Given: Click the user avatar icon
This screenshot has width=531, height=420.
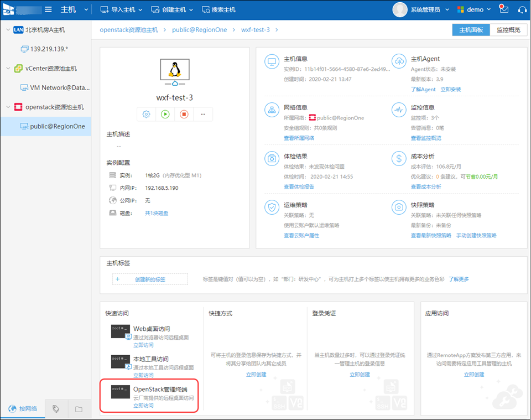Looking at the screenshot, I should pyautogui.click(x=399, y=9).
